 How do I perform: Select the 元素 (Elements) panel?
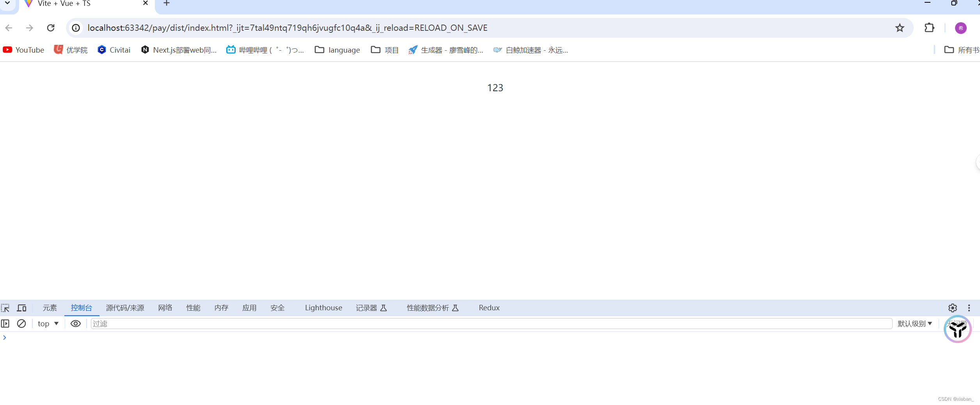click(x=50, y=308)
